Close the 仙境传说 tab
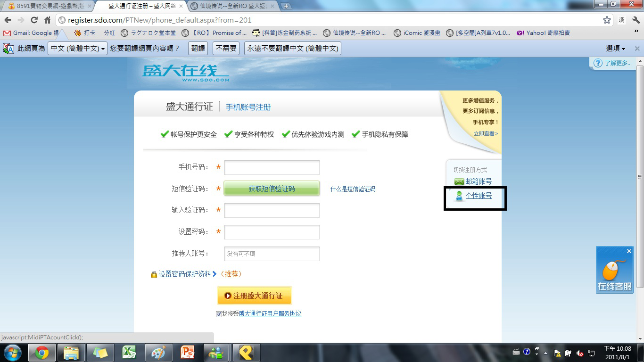The image size is (644, 362). (x=273, y=6)
